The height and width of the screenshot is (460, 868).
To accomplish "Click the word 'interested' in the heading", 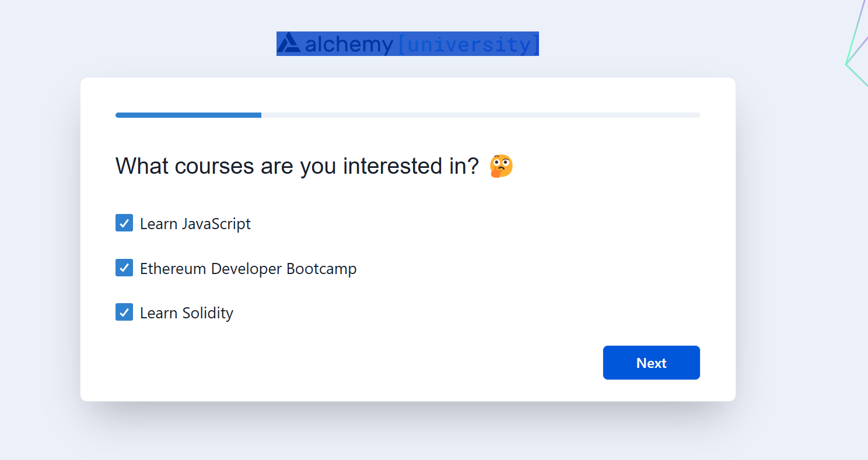I will [386, 166].
